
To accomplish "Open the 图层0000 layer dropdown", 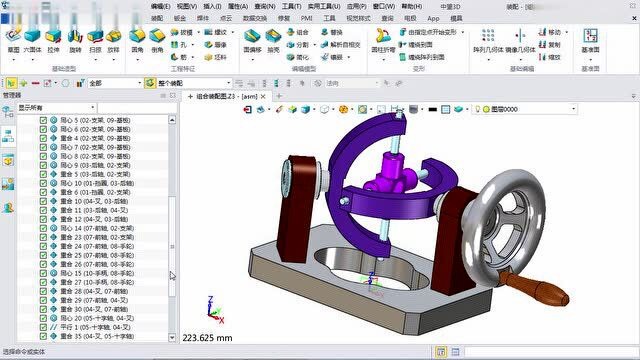I will click(524, 109).
